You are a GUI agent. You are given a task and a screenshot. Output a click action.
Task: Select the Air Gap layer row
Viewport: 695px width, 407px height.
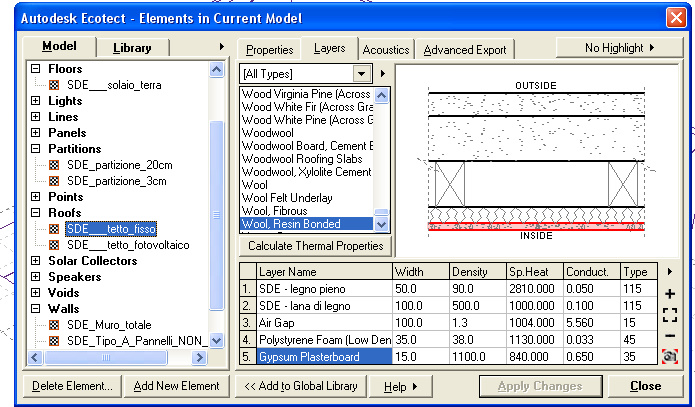[448, 323]
